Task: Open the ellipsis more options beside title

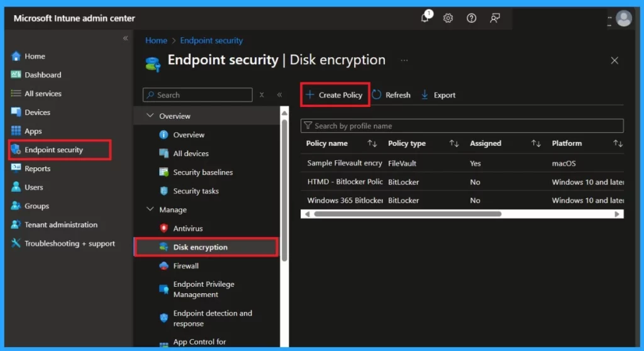Action: [404, 60]
